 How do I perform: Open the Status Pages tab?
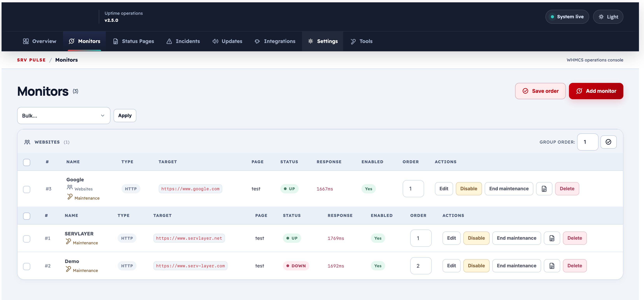click(x=133, y=41)
